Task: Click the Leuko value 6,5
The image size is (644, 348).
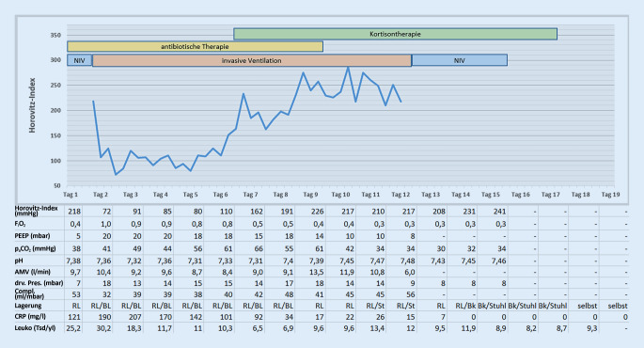Action: [x=258, y=328]
